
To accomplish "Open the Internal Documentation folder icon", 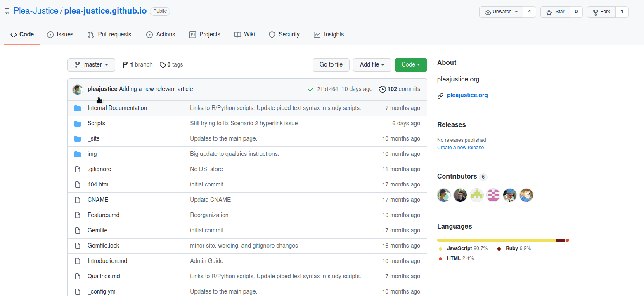I will pyautogui.click(x=78, y=108).
